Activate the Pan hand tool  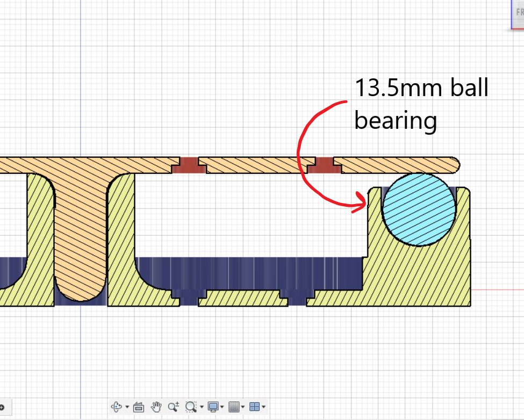156,407
